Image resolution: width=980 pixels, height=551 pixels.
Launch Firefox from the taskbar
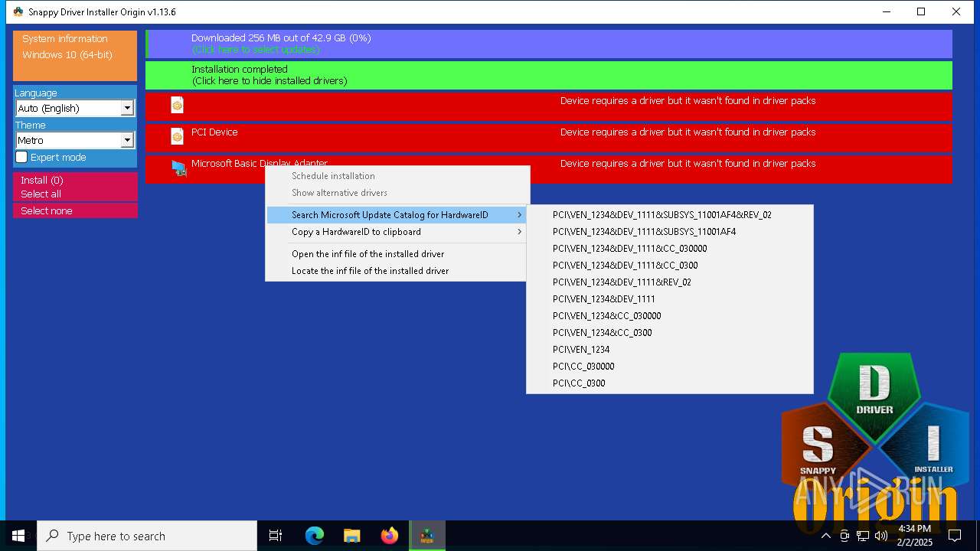pos(390,536)
